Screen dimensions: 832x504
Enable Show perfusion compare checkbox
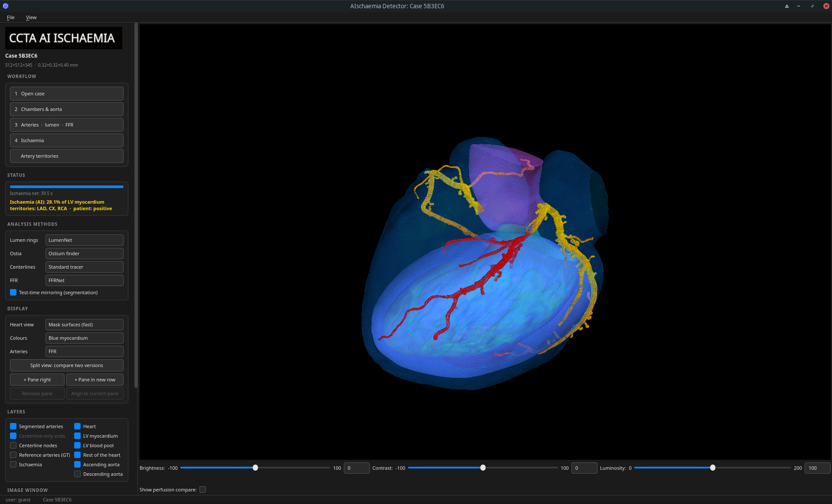(203, 490)
